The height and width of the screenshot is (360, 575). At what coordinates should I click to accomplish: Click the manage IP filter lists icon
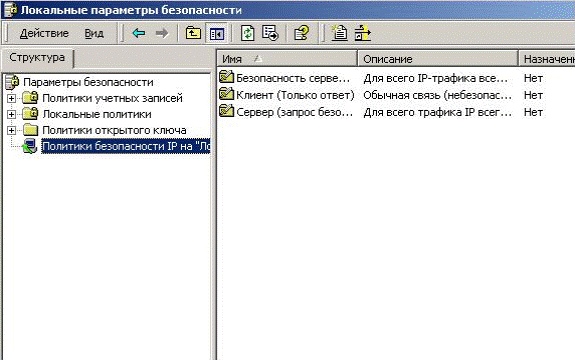(363, 33)
